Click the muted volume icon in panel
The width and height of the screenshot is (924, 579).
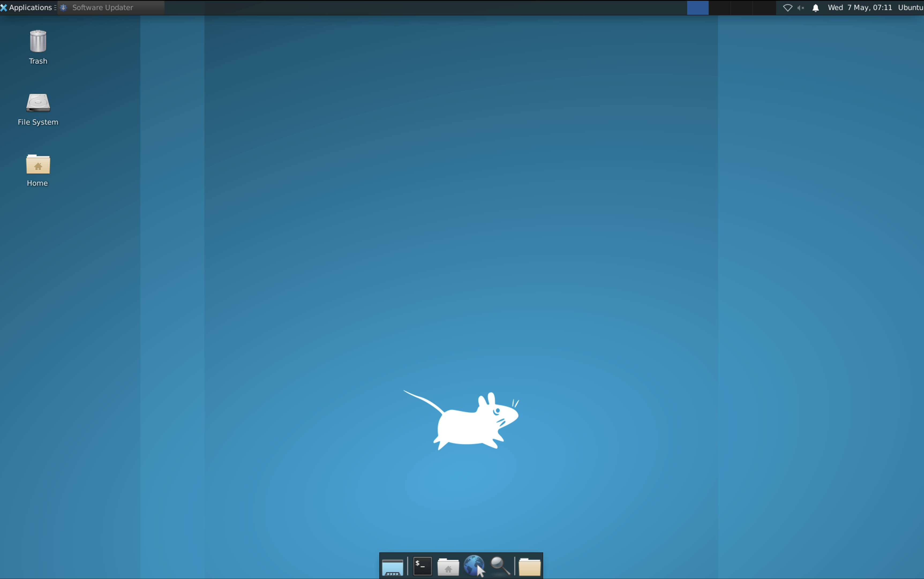tap(801, 8)
